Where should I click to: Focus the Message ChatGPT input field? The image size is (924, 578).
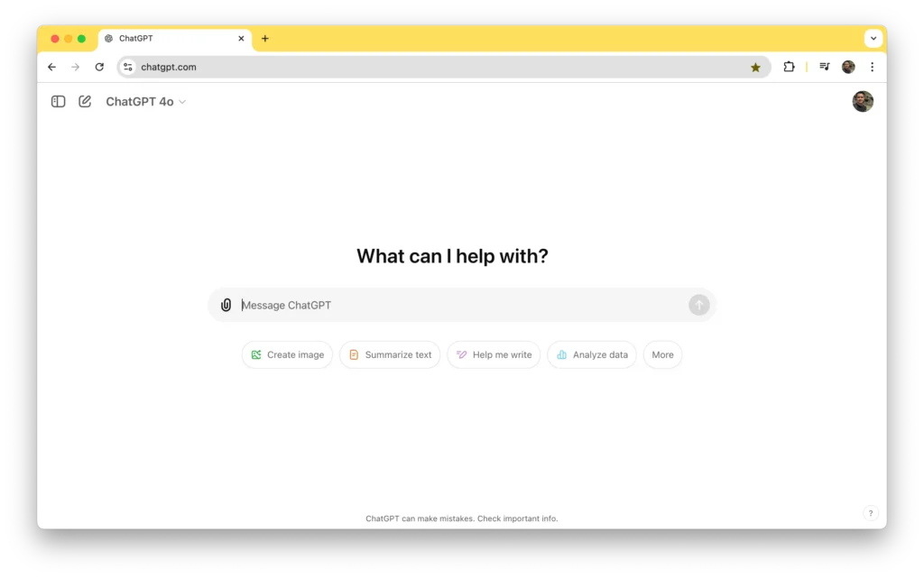coord(462,305)
